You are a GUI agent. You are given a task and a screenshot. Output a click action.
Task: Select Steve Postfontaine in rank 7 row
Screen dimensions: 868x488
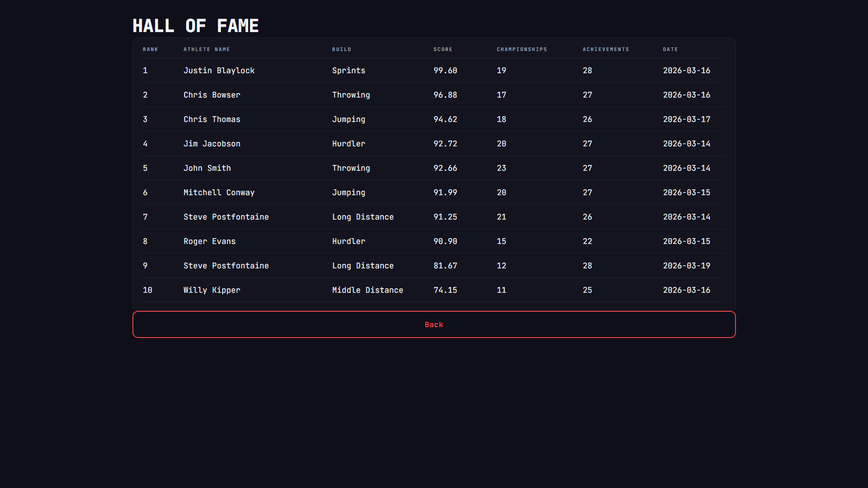(226, 217)
